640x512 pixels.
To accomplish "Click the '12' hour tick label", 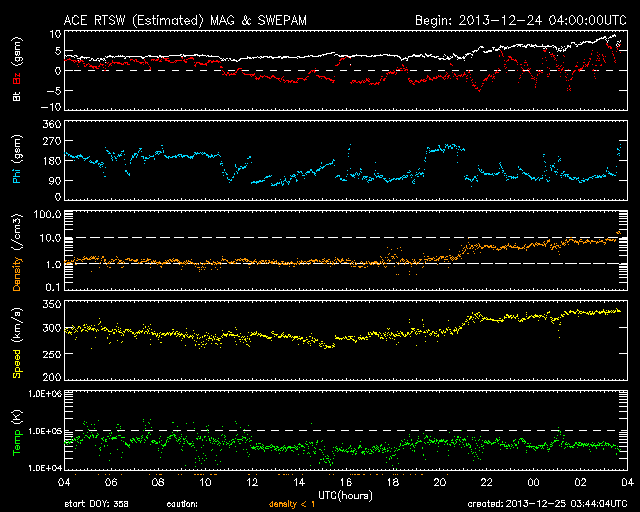I will coord(252,483).
